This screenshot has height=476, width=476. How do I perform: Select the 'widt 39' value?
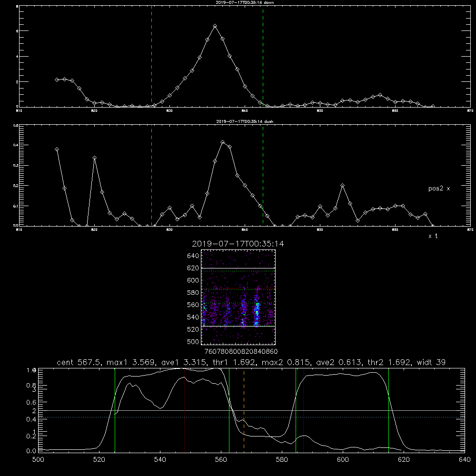[x=431, y=362]
